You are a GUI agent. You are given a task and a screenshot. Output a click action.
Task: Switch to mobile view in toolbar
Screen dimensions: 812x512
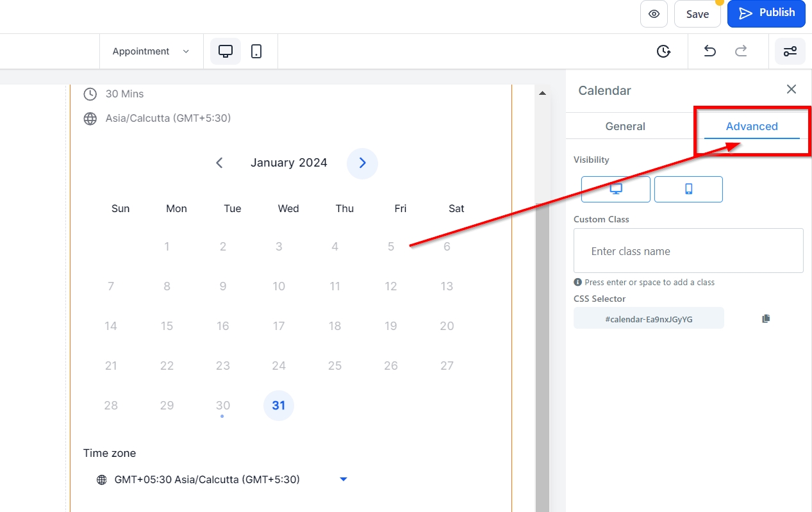coord(256,51)
